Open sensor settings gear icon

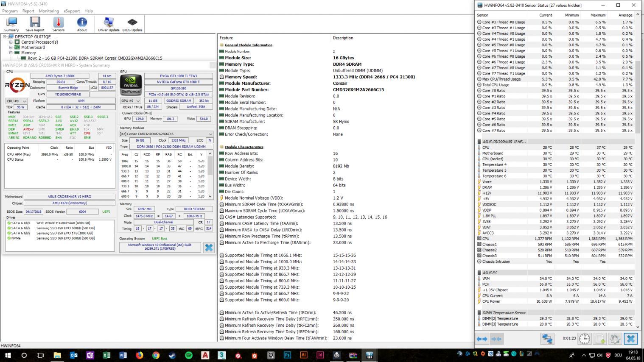click(x=615, y=338)
